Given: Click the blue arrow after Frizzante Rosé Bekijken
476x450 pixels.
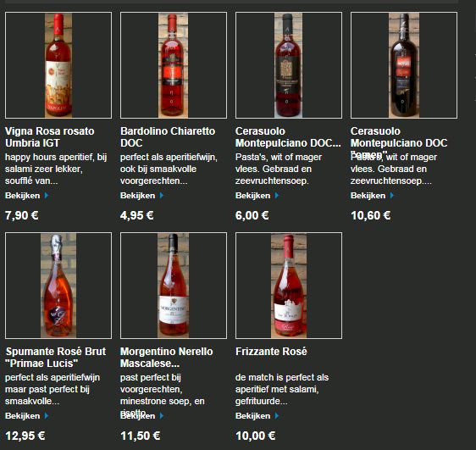Looking at the screenshot, I should [x=277, y=416].
